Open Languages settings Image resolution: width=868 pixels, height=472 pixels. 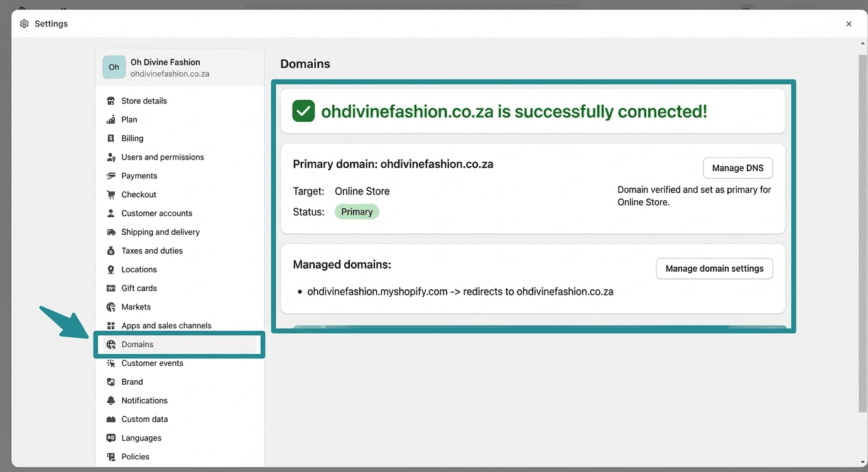[180, 438]
